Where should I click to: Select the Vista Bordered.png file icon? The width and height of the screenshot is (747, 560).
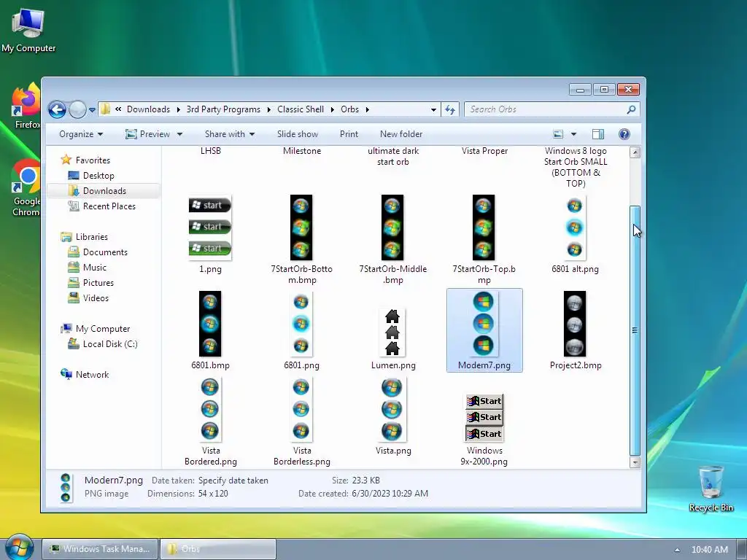click(210, 409)
